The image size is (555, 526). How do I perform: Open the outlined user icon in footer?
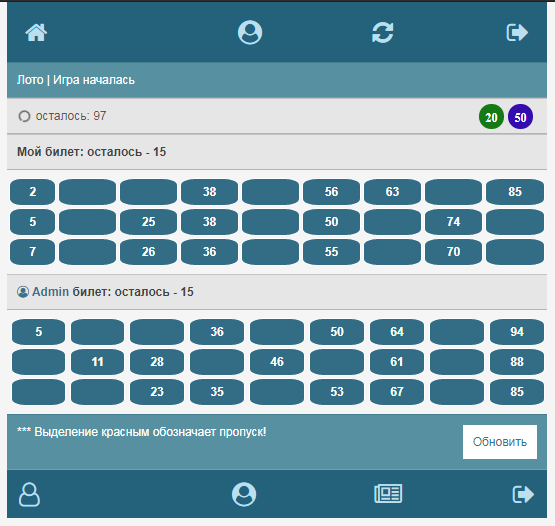pos(29,494)
